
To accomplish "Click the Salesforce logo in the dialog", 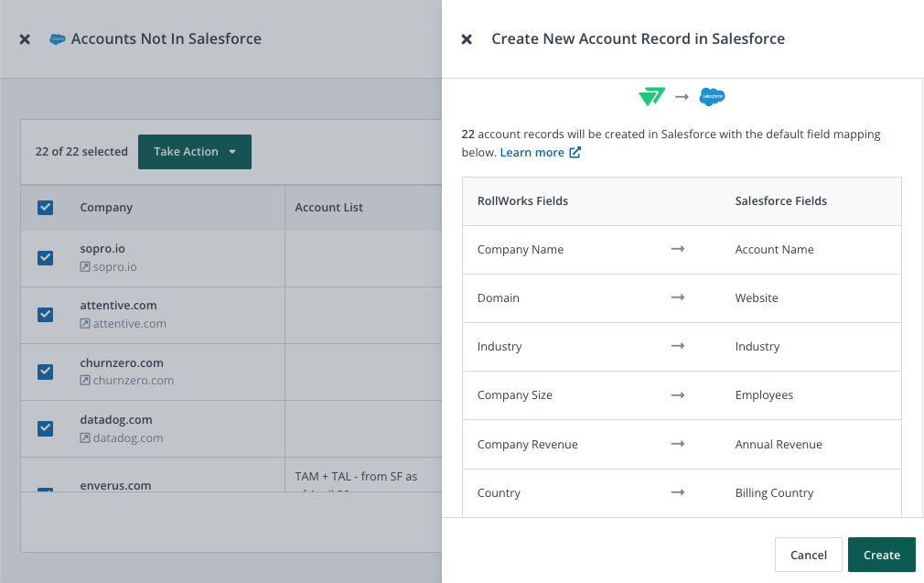I will (x=712, y=96).
